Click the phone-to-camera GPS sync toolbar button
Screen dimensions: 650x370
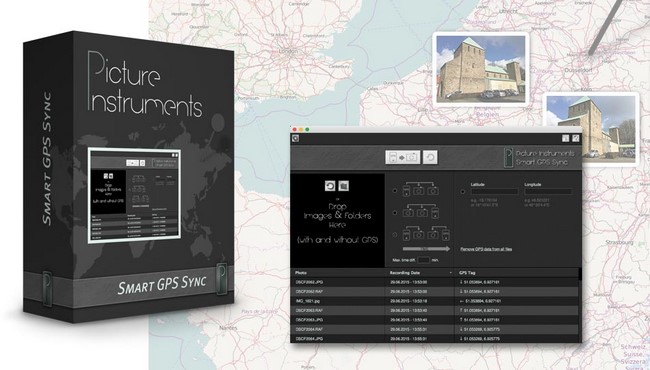[403, 157]
